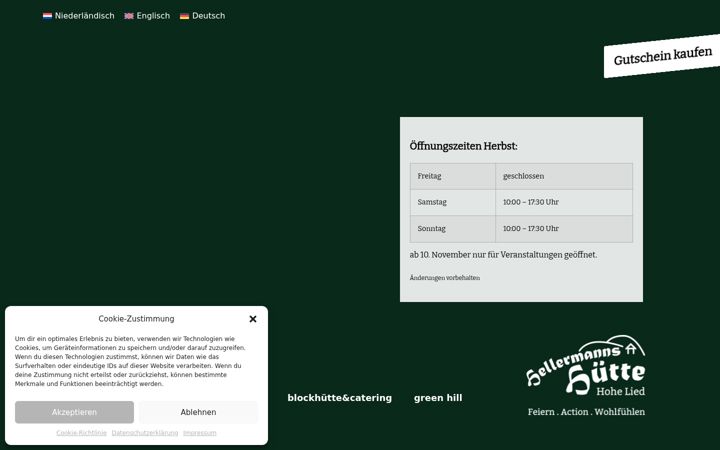The height and width of the screenshot is (450, 720).
Task: Click Sonntag's 10:00 – 17:30 Uhr cell
Action: point(564,229)
